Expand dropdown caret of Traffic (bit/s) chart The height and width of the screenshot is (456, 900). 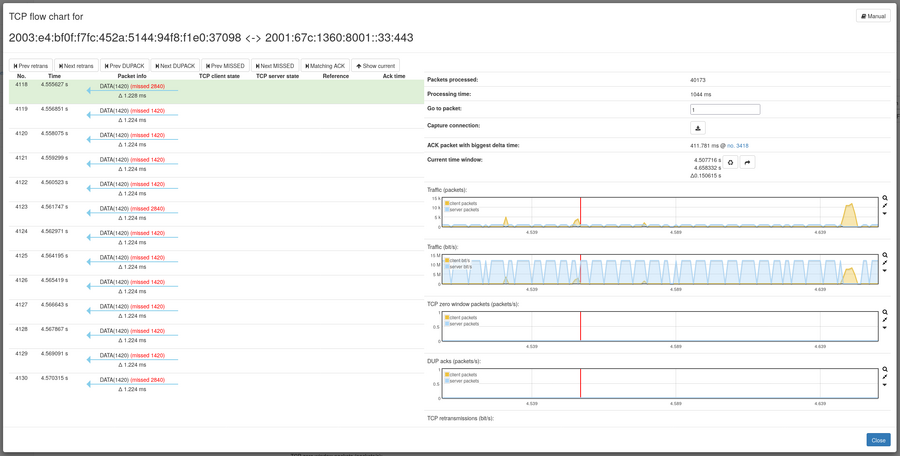click(884, 270)
